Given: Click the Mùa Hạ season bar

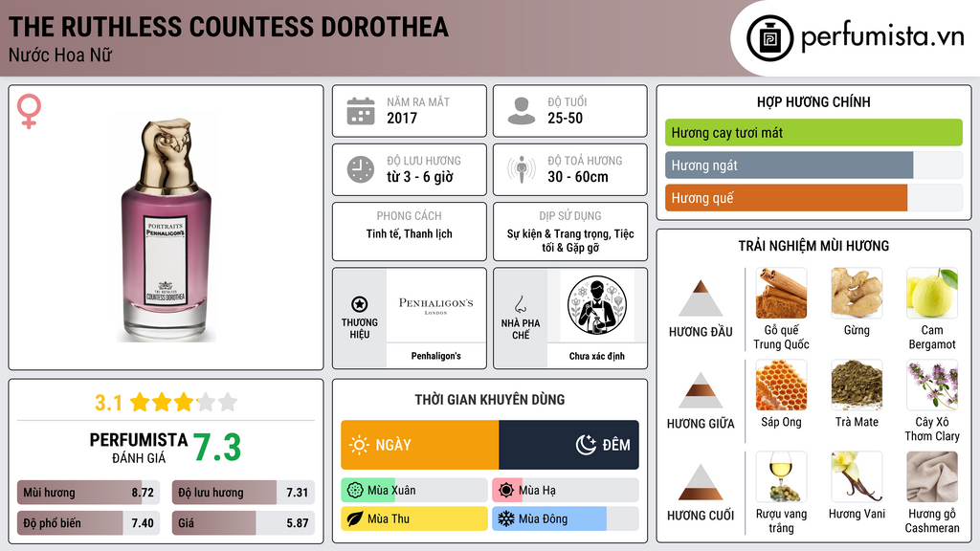Looking at the screenshot, I should (x=566, y=491).
